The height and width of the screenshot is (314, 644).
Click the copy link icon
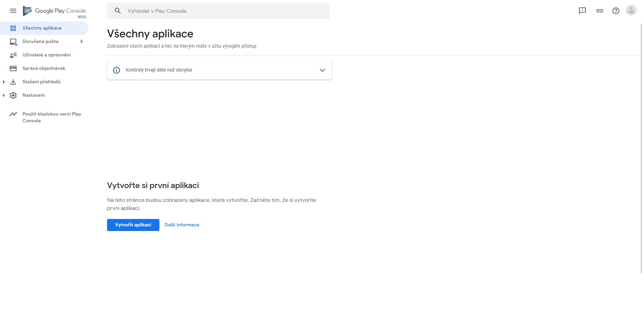point(599,11)
